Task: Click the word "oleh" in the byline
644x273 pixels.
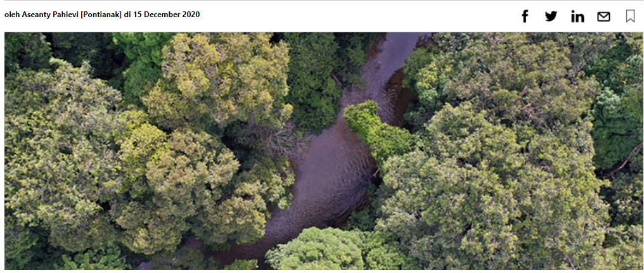Action: point(12,15)
